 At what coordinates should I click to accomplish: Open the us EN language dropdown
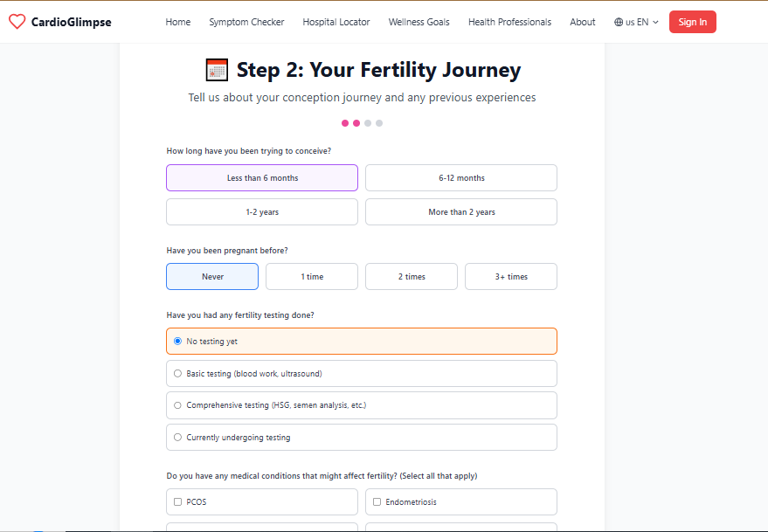tap(636, 22)
